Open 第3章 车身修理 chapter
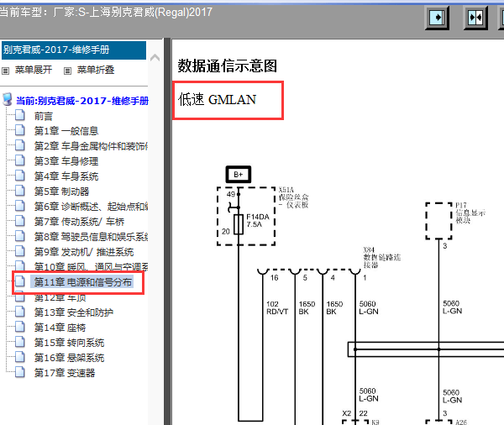The image size is (504, 425). (66, 161)
